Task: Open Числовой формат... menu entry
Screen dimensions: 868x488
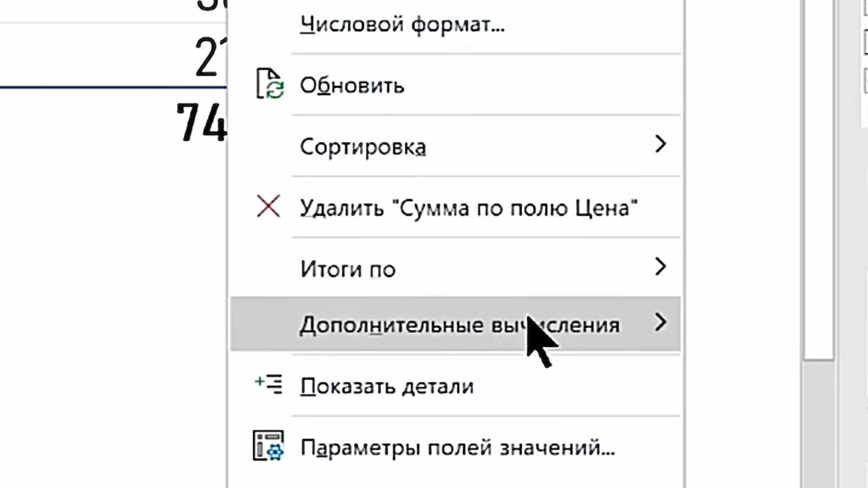Action: (402, 24)
